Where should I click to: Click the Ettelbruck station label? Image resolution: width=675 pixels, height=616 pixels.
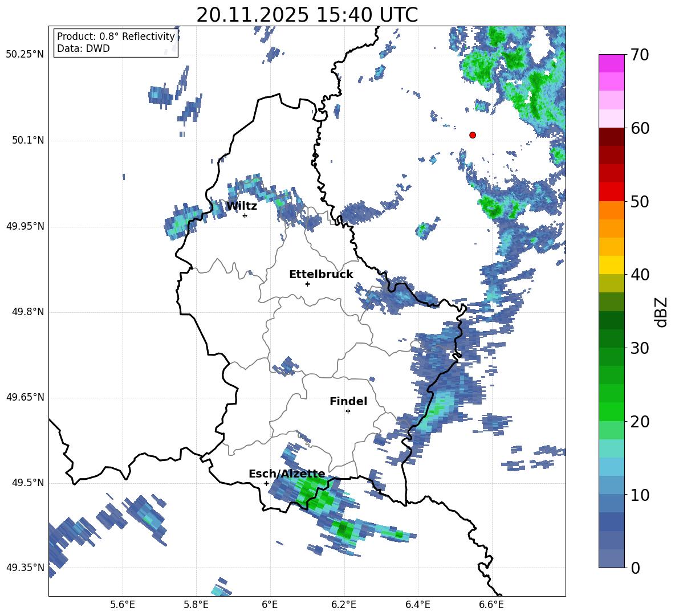[x=321, y=275]
